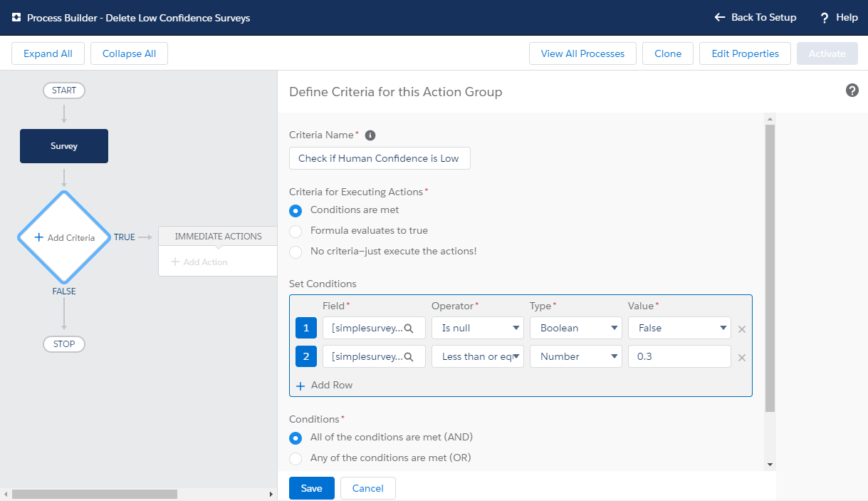Click the Criteria Name input field

pos(380,158)
